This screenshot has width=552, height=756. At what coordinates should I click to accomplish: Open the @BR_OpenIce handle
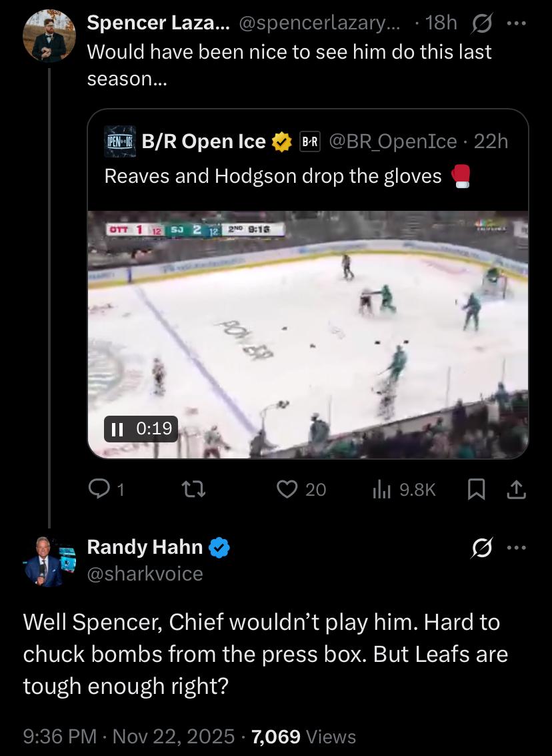point(395,141)
